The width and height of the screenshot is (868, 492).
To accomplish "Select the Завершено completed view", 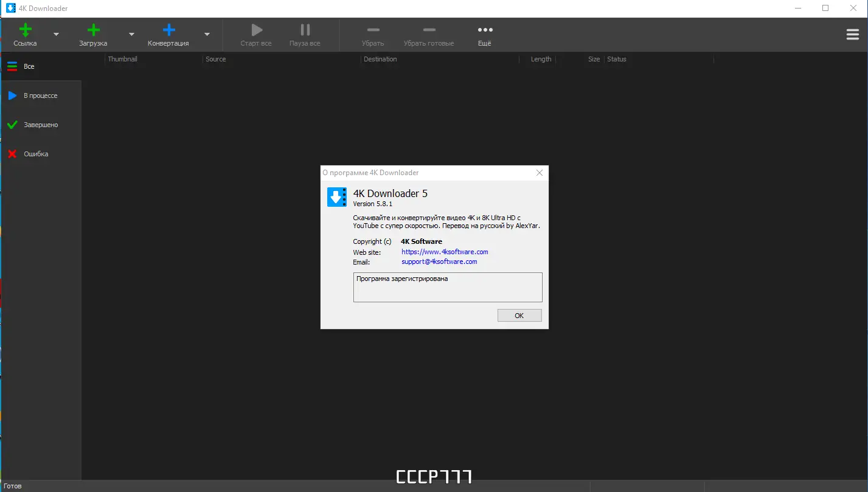I will [40, 125].
